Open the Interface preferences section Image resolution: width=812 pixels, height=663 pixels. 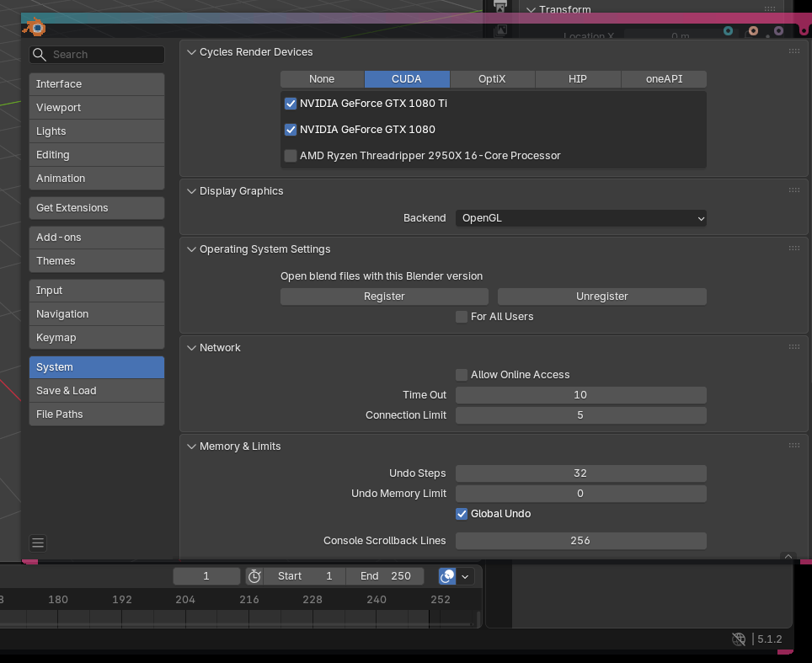97,84
